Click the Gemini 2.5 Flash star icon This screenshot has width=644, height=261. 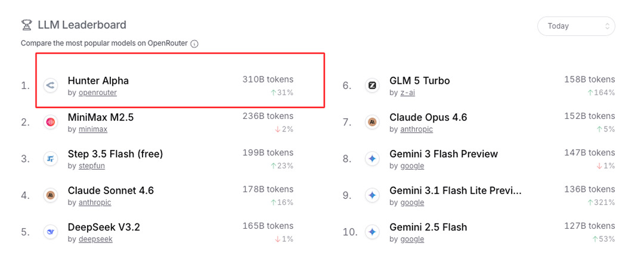372,232
